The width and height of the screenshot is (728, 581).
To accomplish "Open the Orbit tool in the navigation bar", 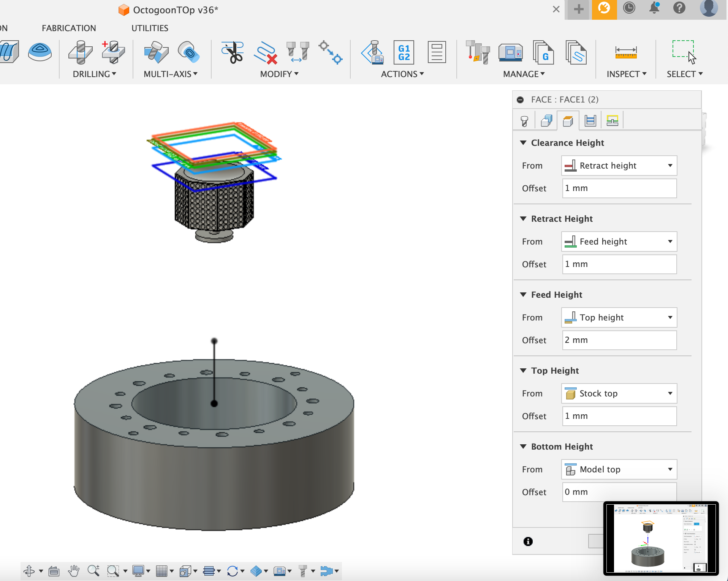I will [30, 571].
